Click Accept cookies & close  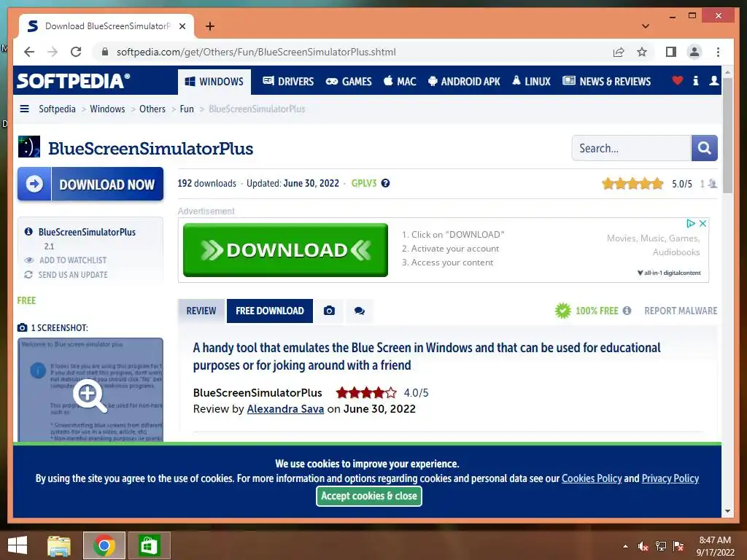pos(368,496)
